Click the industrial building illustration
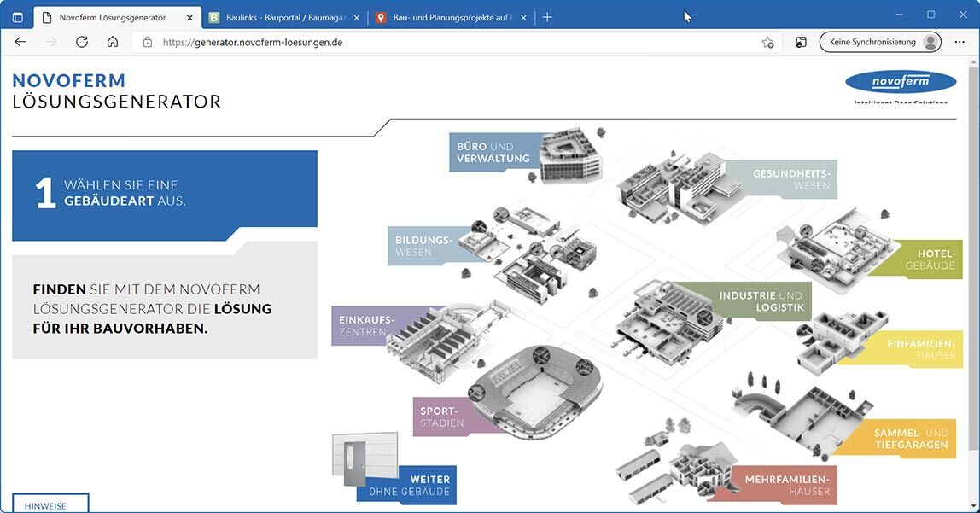This screenshot has height=513, width=980. coord(668,322)
